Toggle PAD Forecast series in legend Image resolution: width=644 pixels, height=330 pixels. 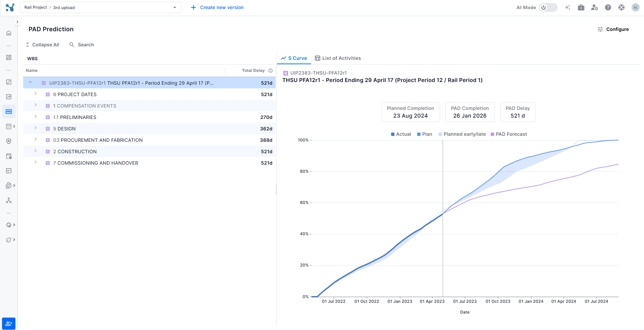pos(509,134)
